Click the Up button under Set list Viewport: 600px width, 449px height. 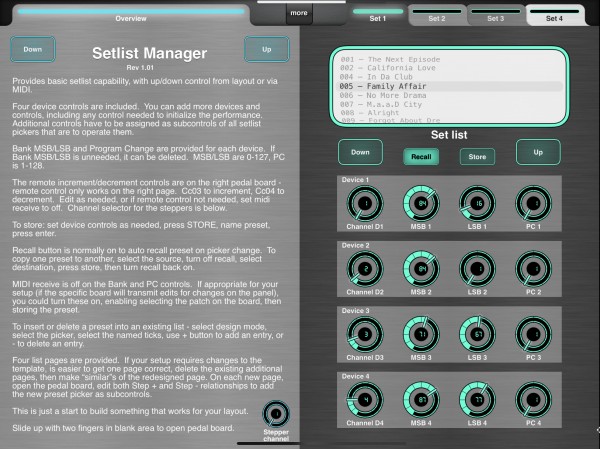point(538,152)
